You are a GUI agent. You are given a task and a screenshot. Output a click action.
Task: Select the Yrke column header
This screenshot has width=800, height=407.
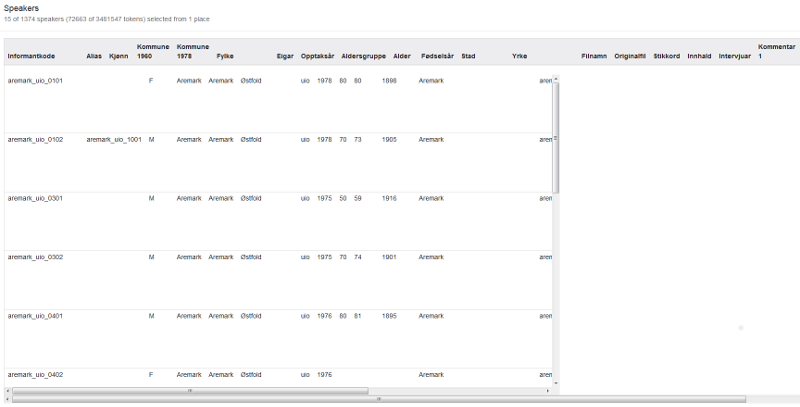(x=519, y=56)
